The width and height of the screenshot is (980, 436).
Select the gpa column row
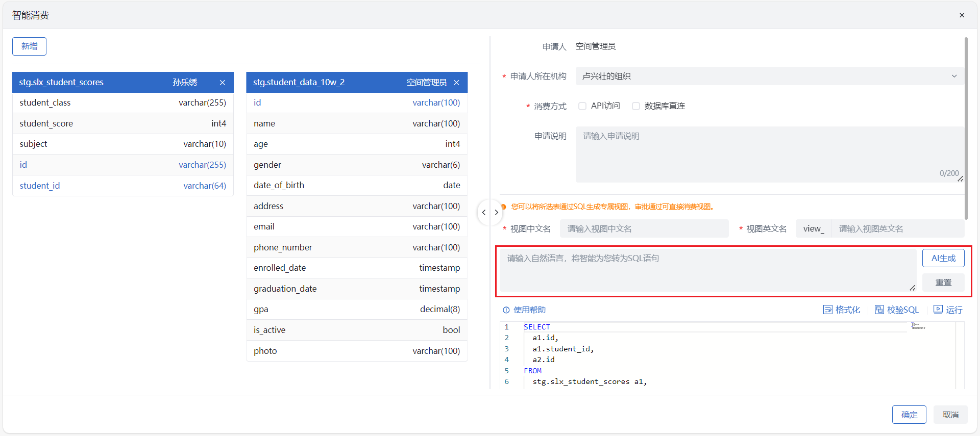357,310
